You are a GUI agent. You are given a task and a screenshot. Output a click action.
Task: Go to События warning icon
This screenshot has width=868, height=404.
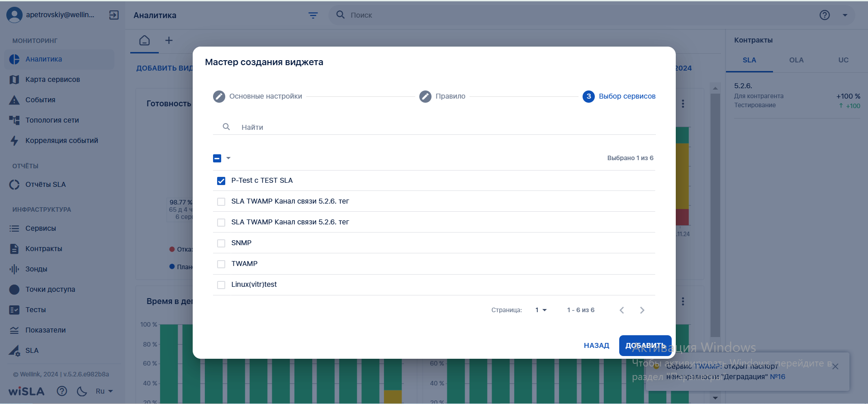pyautogui.click(x=14, y=100)
